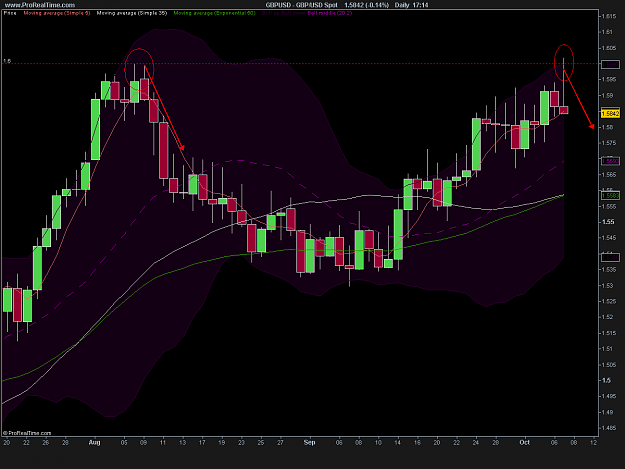This screenshot has height=469, width=625.
Task: Click the bold 1.5 price axis label
Action: point(606,381)
